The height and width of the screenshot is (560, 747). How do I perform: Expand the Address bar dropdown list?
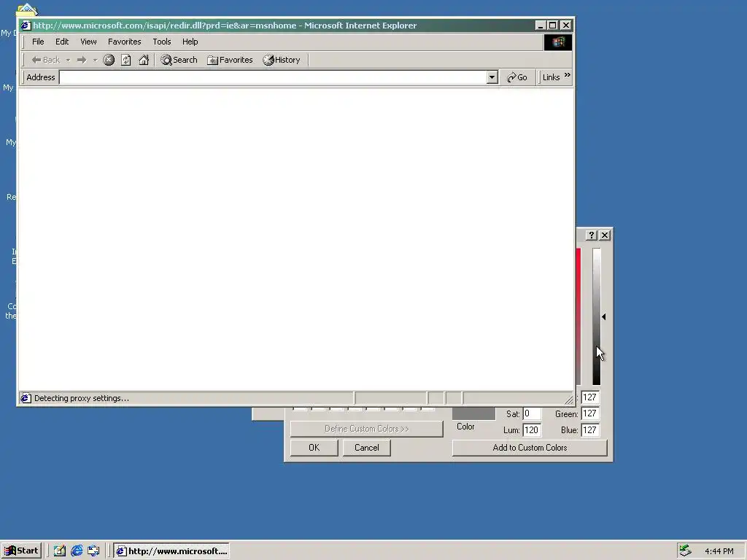coord(492,77)
